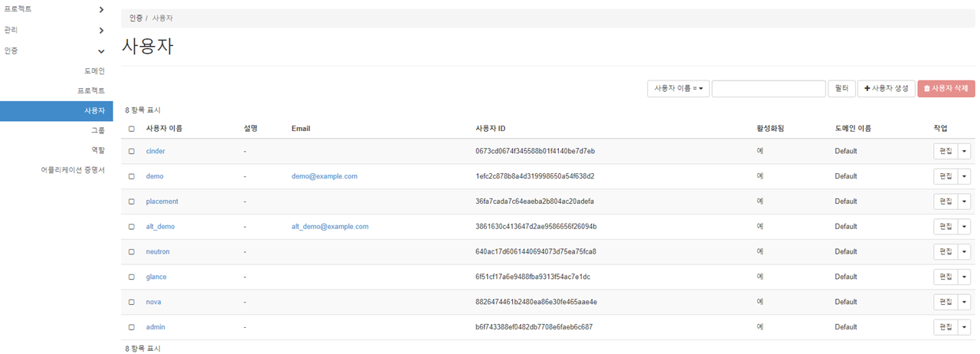The image size is (980, 354).
Task: Check the glance user row checkbox
Action: click(132, 277)
